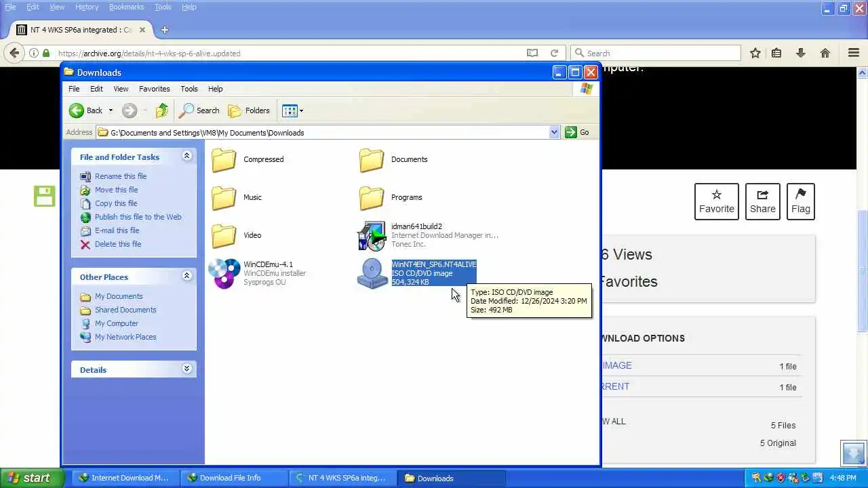Viewport: 868px width, 488px height.
Task: Go to Shared Documents in Other Places
Action: [125, 310]
